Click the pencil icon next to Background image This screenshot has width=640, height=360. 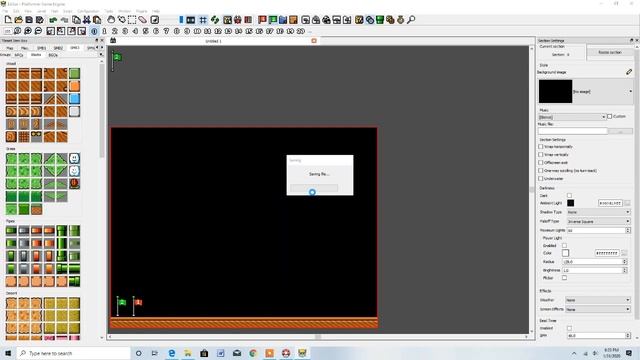(629, 72)
